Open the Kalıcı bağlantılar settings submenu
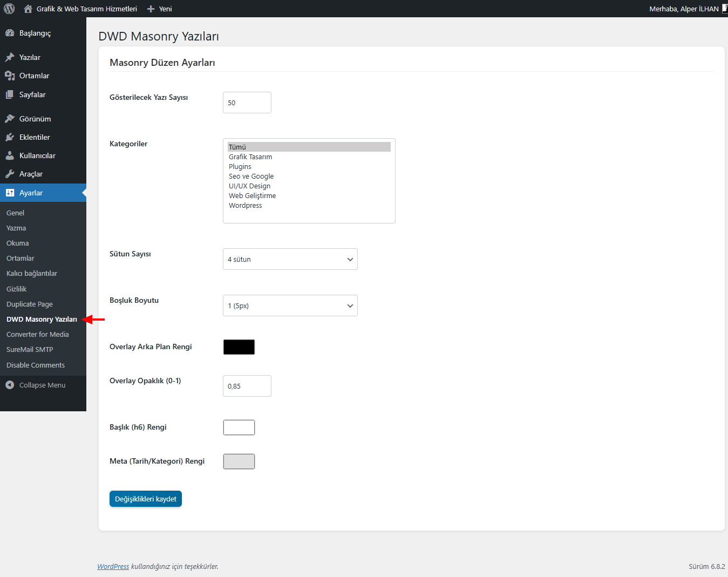The width and height of the screenshot is (728, 577). tap(32, 273)
